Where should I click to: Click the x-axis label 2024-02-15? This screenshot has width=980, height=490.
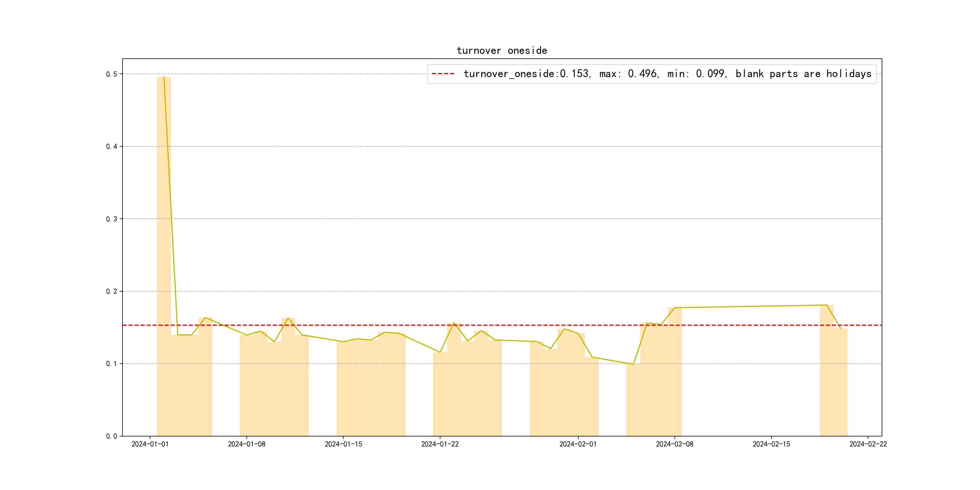(x=771, y=444)
